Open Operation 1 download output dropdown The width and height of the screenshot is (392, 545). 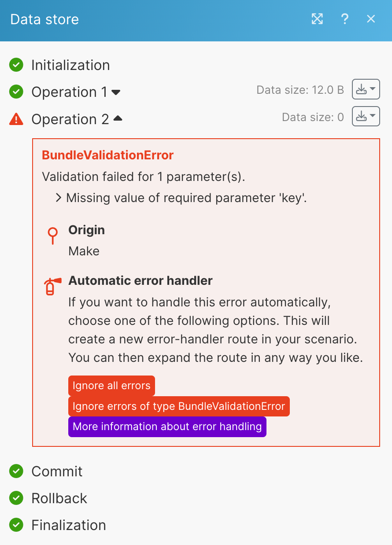366,90
